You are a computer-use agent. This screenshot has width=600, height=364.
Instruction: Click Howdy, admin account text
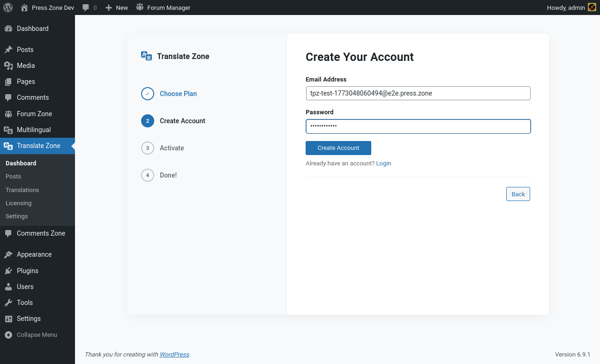click(566, 7)
